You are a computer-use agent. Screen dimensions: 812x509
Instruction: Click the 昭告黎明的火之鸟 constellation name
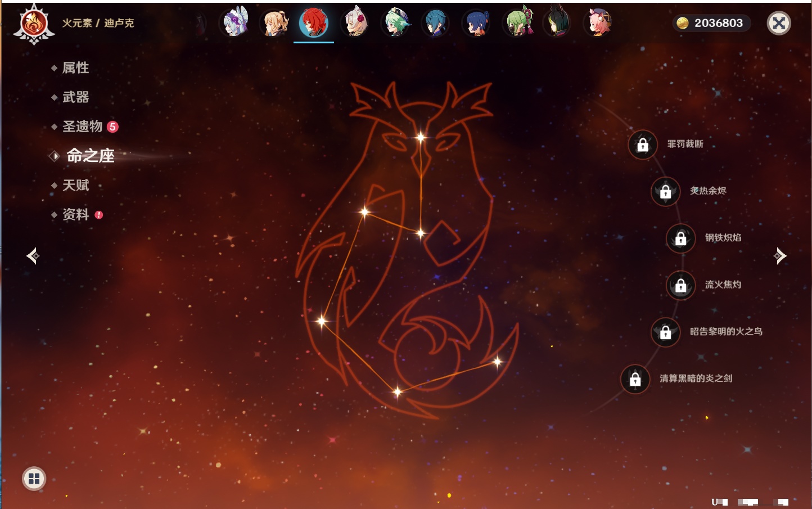coord(726,331)
